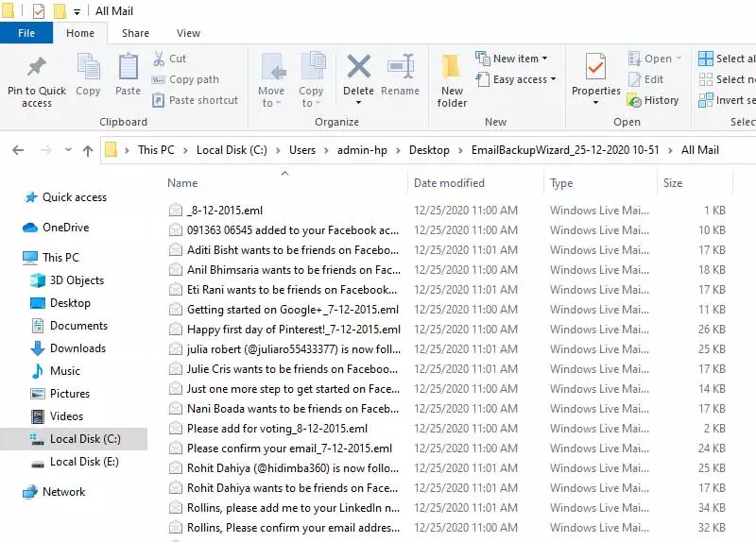Click the Forward navigation arrow

click(45, 150)
